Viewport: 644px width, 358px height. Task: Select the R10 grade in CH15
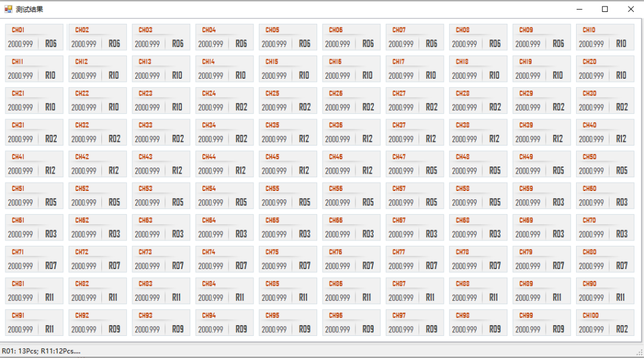point(304,75)
